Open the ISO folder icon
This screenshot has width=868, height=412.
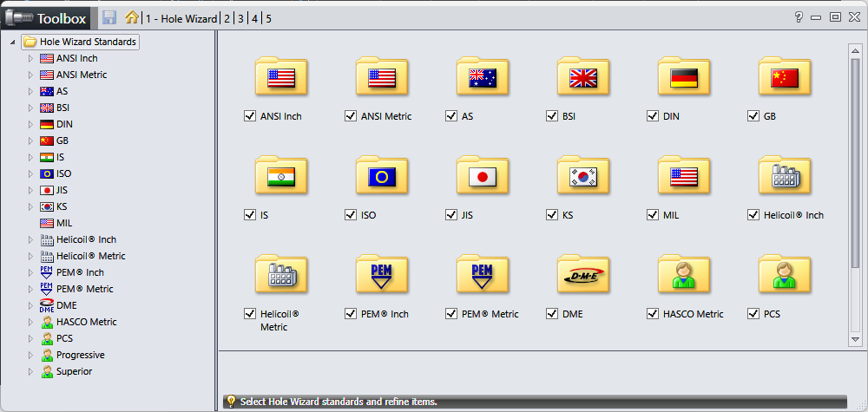coord(382,175)
